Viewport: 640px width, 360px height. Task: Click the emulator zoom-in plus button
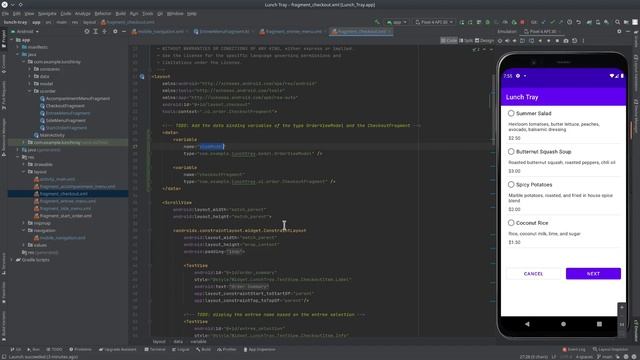coord(622,307)
